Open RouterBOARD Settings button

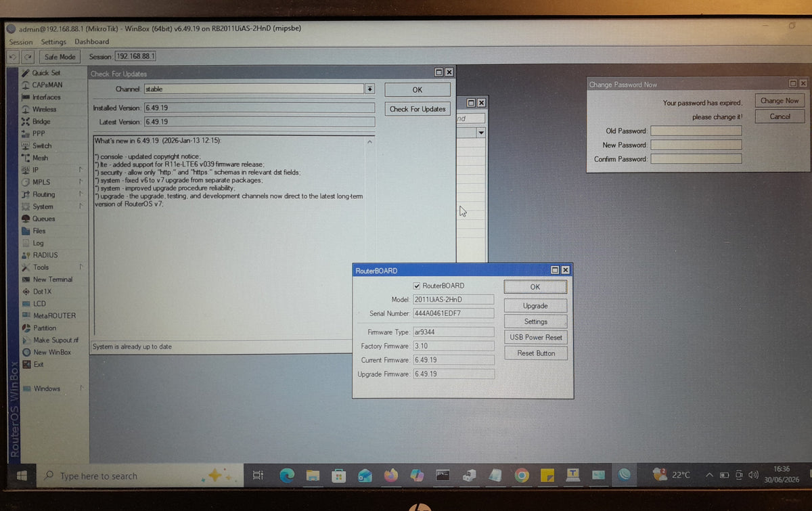tap(535, 321)
